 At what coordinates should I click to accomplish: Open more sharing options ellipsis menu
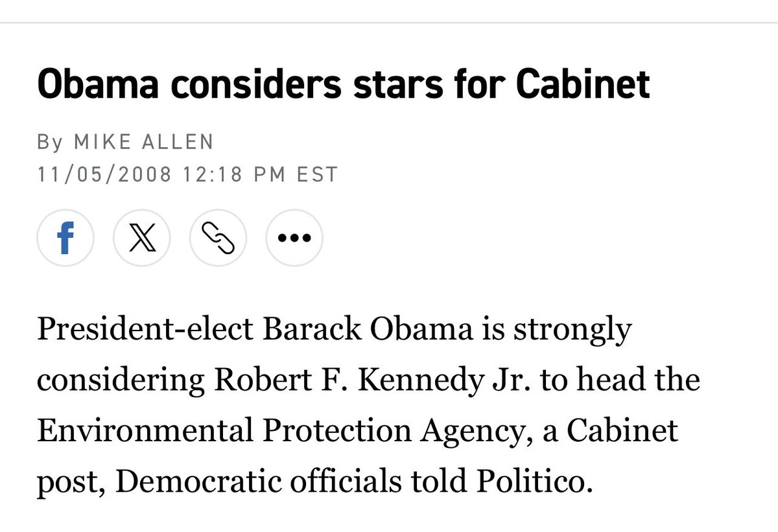click(x=294, y=238)
